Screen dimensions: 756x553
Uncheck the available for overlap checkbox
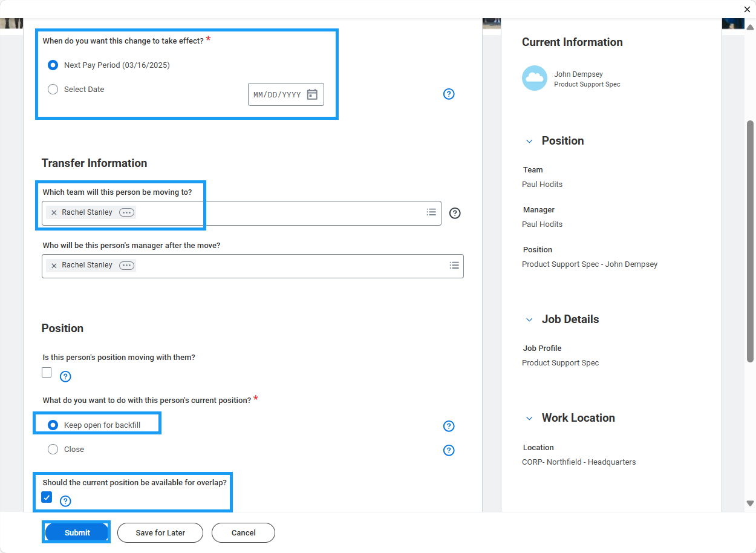pyautogui.click(x=47, y=497)
